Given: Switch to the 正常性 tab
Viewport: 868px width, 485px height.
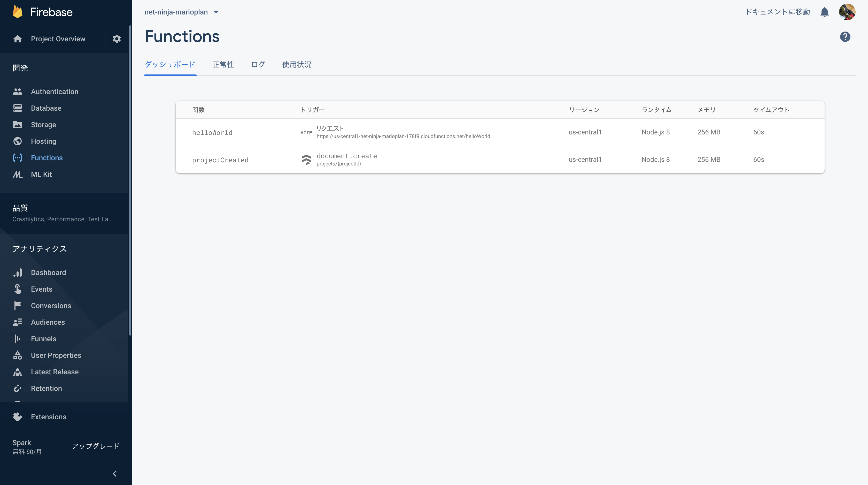Looking at the screenshot, I should [x=223, y=64].
